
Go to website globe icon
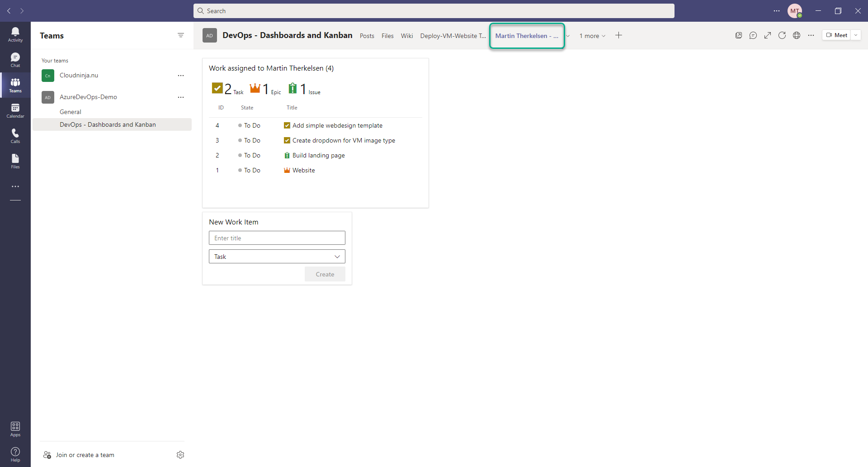point(797,35)
